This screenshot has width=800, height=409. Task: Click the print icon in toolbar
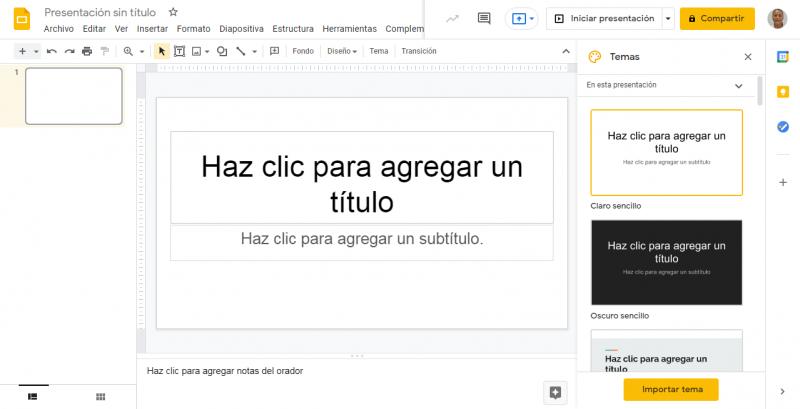[x=87, y=51]
